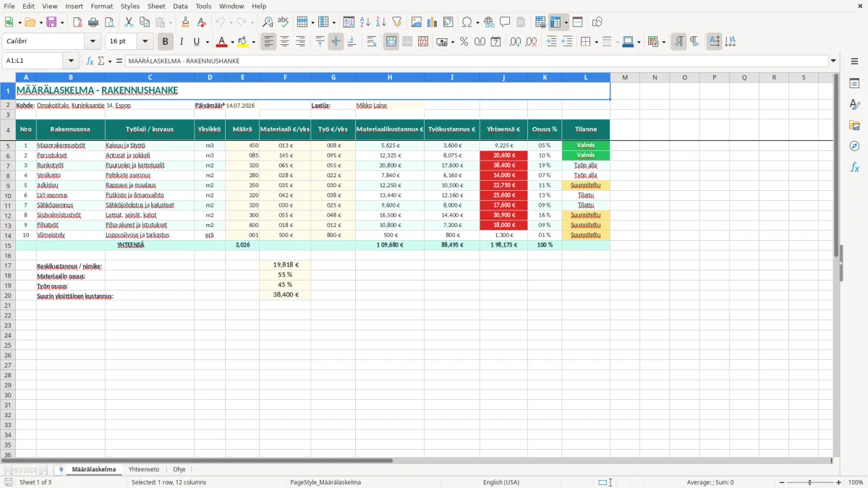This screenshot has height=488, width=868.
Task: Increase indent
Action: tap(551, 42)
